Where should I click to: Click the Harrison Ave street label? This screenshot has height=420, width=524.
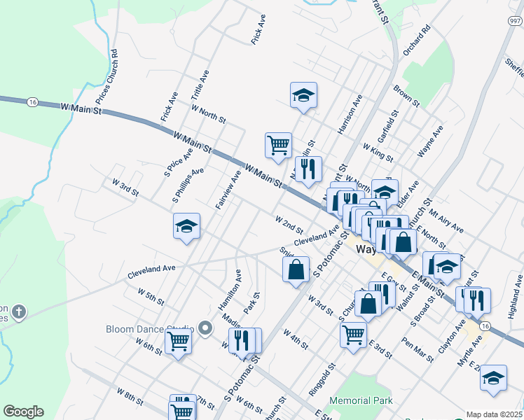tap(350, 115)
